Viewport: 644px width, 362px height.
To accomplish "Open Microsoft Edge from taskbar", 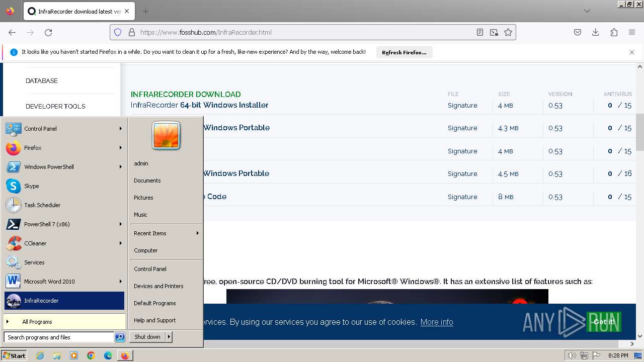I will coord(108,355).
